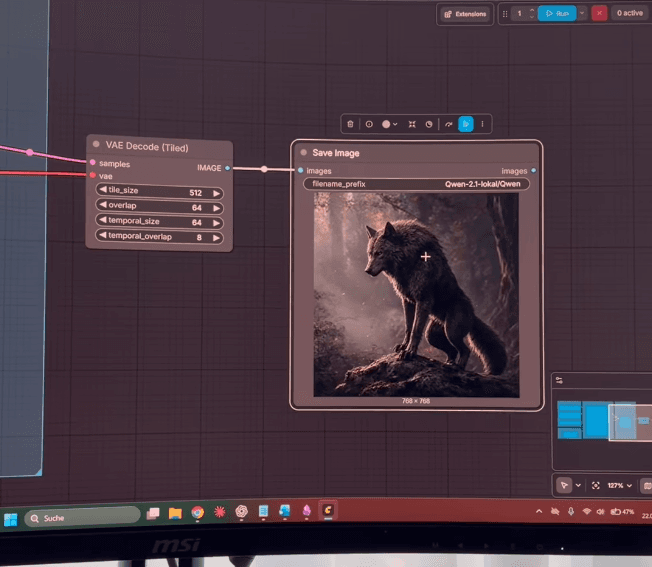The width and height of the screenshot is (652, 567).
Task: Open node info icon in selection toolbar
Action: (x=369, y=124)
